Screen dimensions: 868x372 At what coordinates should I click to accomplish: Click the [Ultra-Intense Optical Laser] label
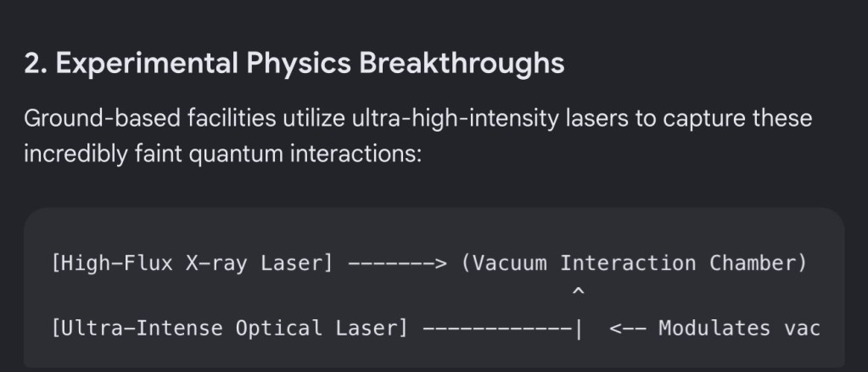coord(229,328)
